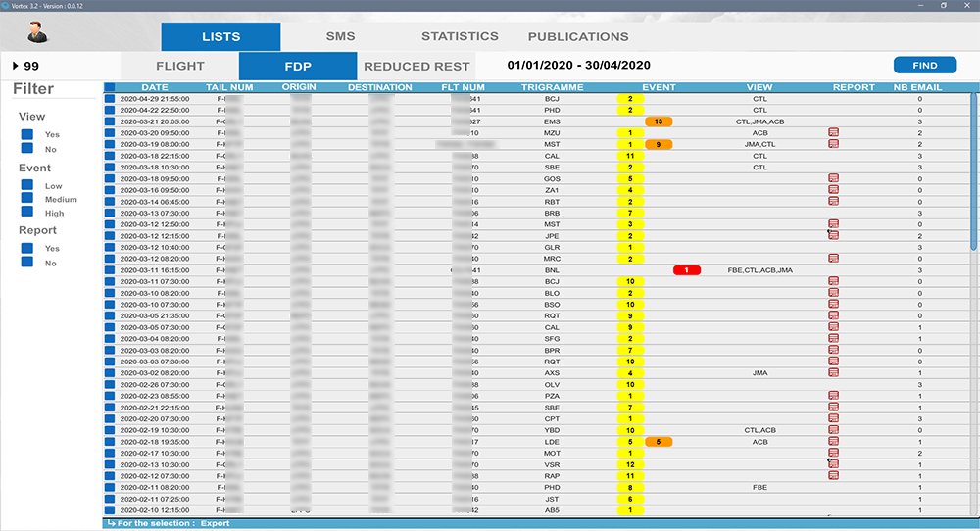Open the report icon in the RAP row

point(833,476)
